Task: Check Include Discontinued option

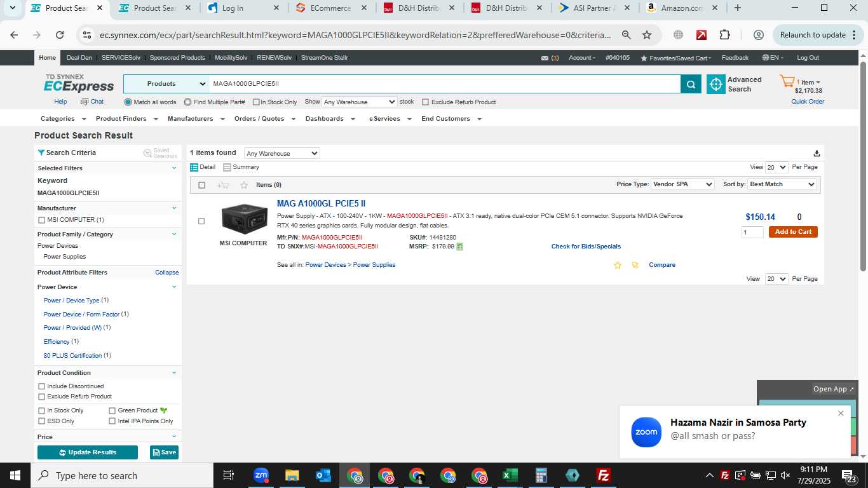Action: (42, 386)
